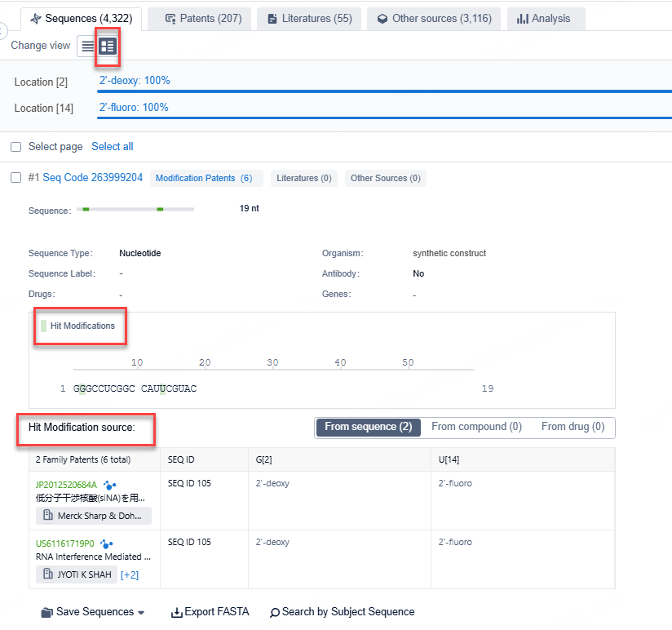Click family icon beside JP2012520684A
The image size is (672, 630).
(x=109, y=485)
